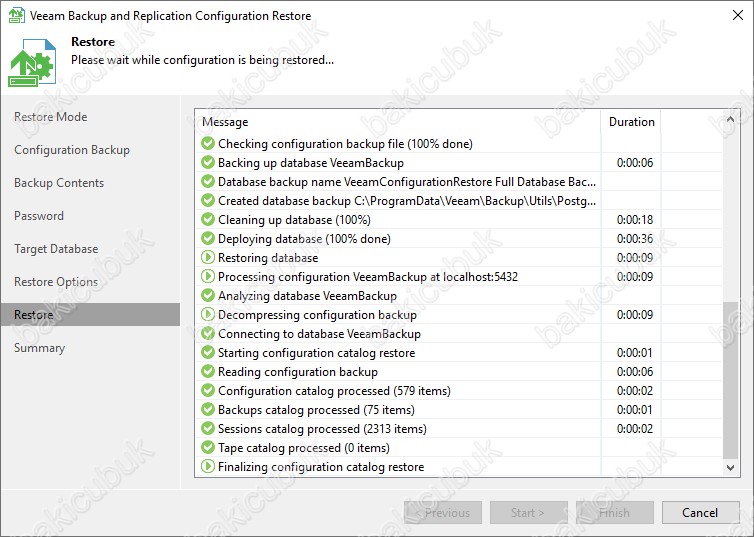Go to the Backup Contents step

(x=59, y=183)
